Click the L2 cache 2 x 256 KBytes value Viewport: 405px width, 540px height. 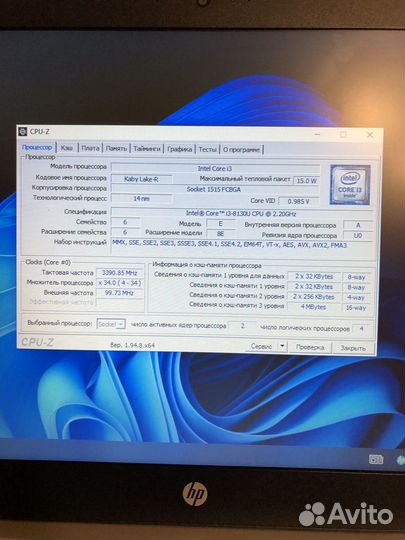point(314,297)
